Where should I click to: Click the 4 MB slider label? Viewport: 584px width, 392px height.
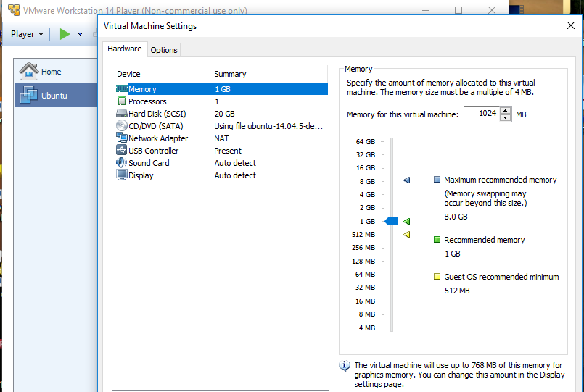tap(366, 328)
